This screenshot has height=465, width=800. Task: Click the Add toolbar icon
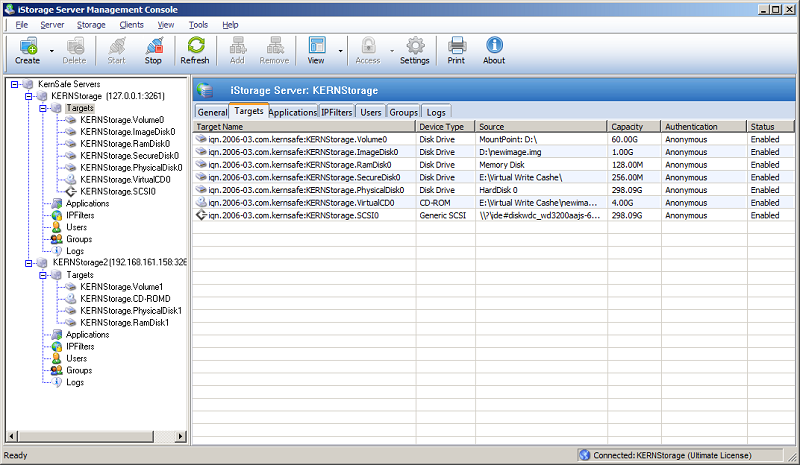pos(238,46)
